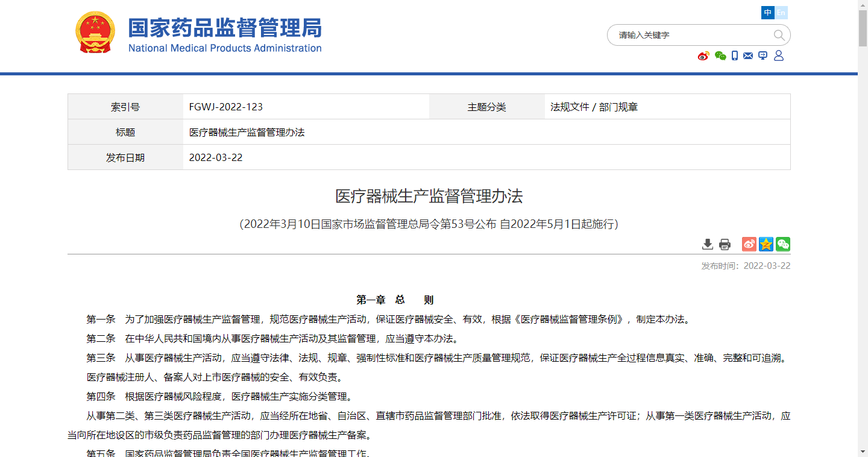Select the 中 Chinese language button

point(767,13)
